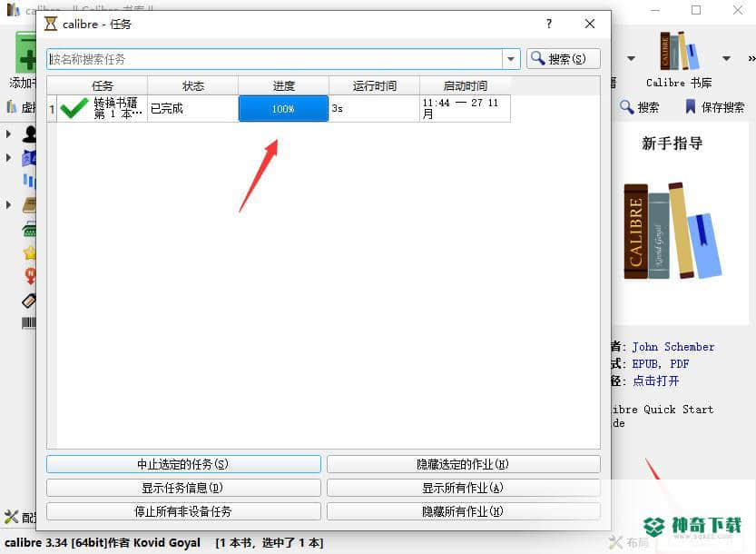Maximize the main calibre window
Image resolution: width=756 pixels, height=554 pixels.
pos(696,10)
